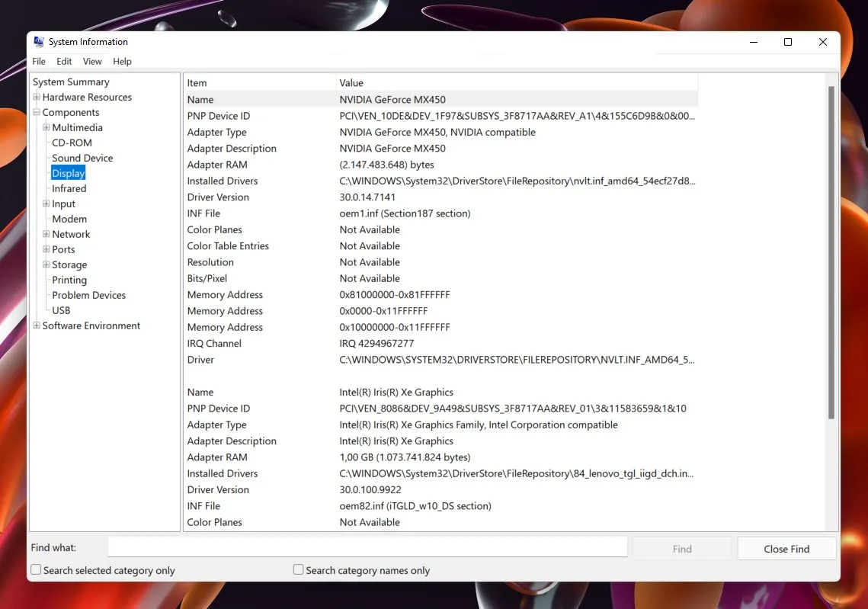The width and height of the screenshot is (868, 609).
Task: Toggle Search category names only checkbox
Action: (x=299, y=570)
